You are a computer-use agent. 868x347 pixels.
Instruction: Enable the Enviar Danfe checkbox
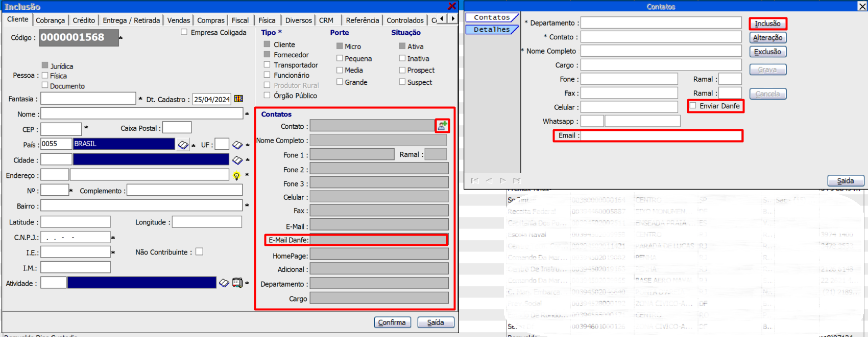[x=693, y=106]
